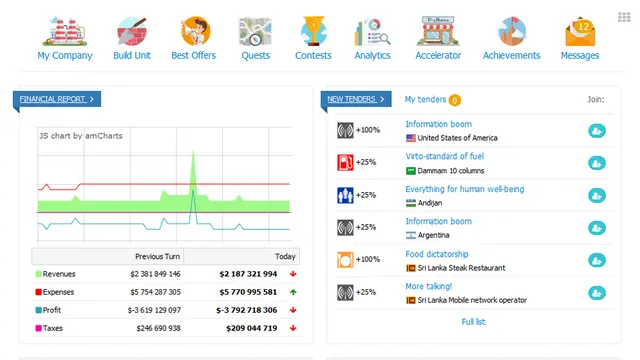
Task: Join the Food dictatorship tender
Action: 596,260
